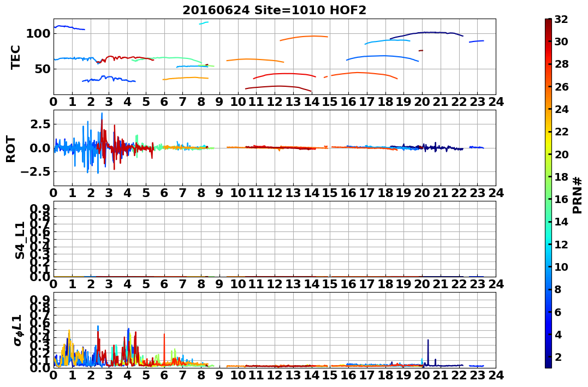Click hour tick '9' under the ROT panel
This screenshot has width=588, height=387.
219,193
